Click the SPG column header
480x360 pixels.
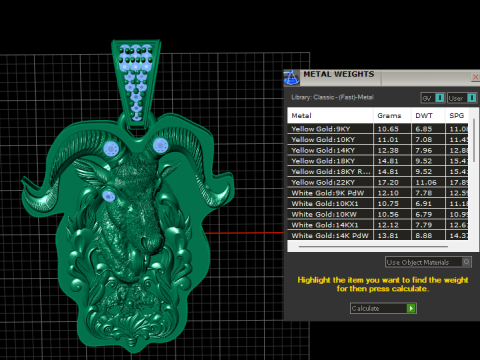(x=457, y=116)
